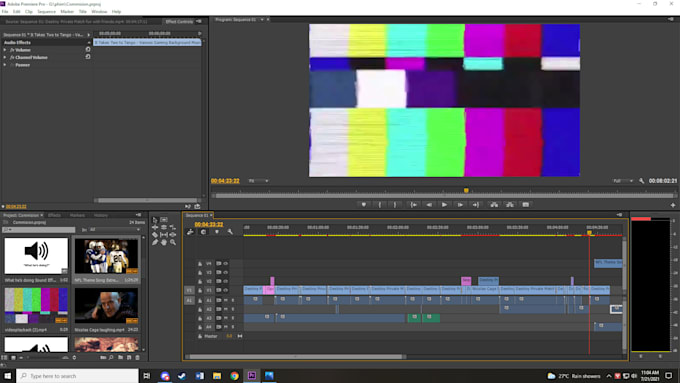Viewport: 680px width, 383px height.
Task: Open the Program Sequence 01 dropdown
Action: click(262, 20)
